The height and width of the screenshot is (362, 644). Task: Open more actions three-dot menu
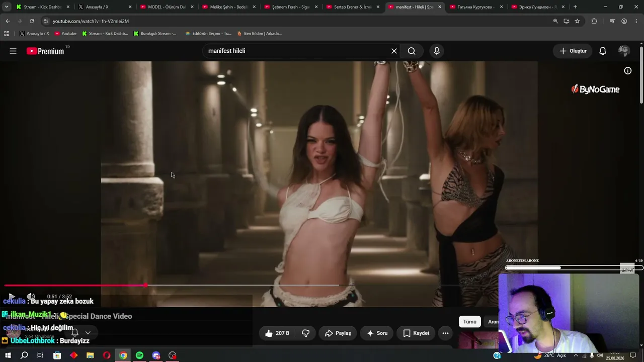point(445,333)
